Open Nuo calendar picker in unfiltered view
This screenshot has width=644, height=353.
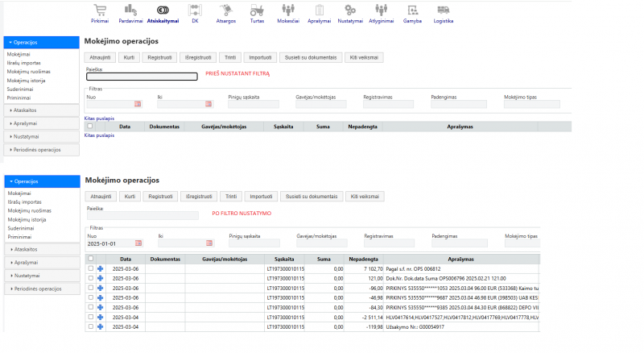(x=138, y=104)
